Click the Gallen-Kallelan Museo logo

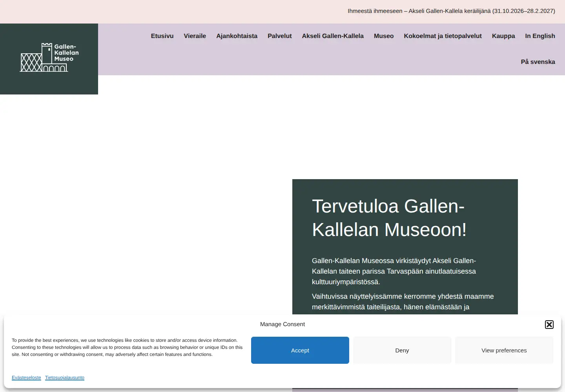[49, 57]
